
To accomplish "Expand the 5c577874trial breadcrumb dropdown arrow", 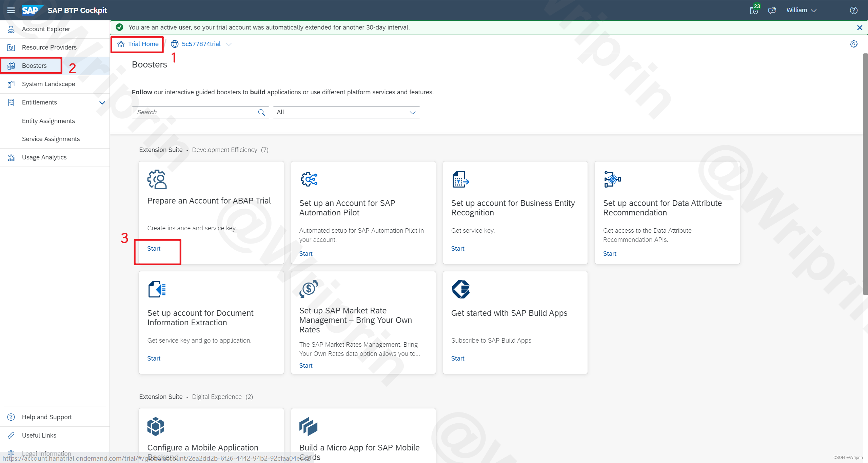I will 229,44.
